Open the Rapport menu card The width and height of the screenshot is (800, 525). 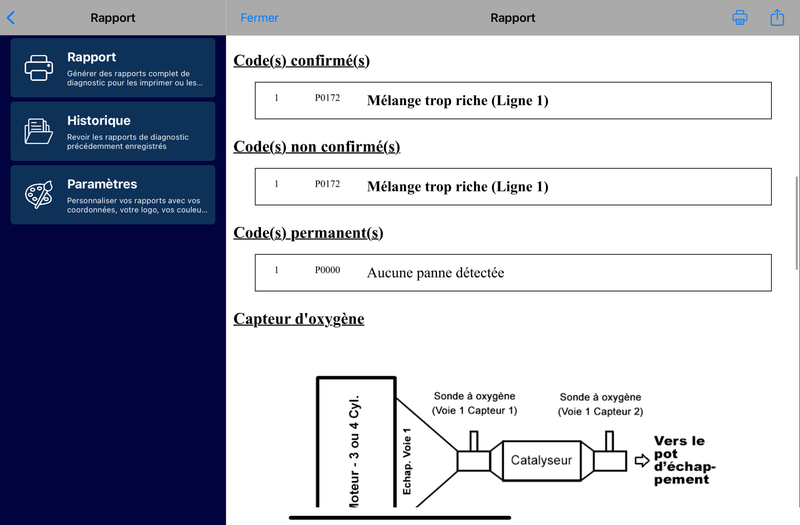click(x=113, y=68)
